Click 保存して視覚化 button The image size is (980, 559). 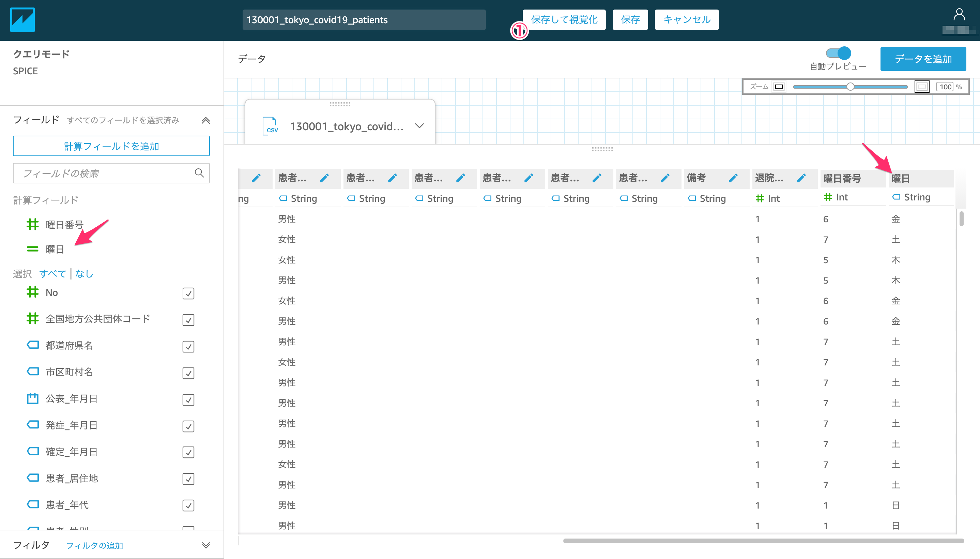pyautogui.click(x=564, y=19)
